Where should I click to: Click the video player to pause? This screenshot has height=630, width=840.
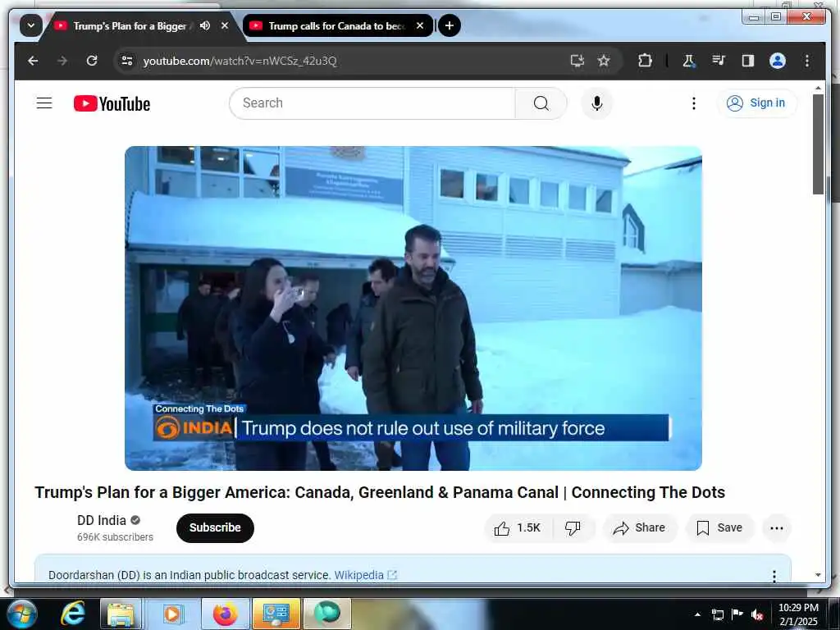click(x=413, y=308)
